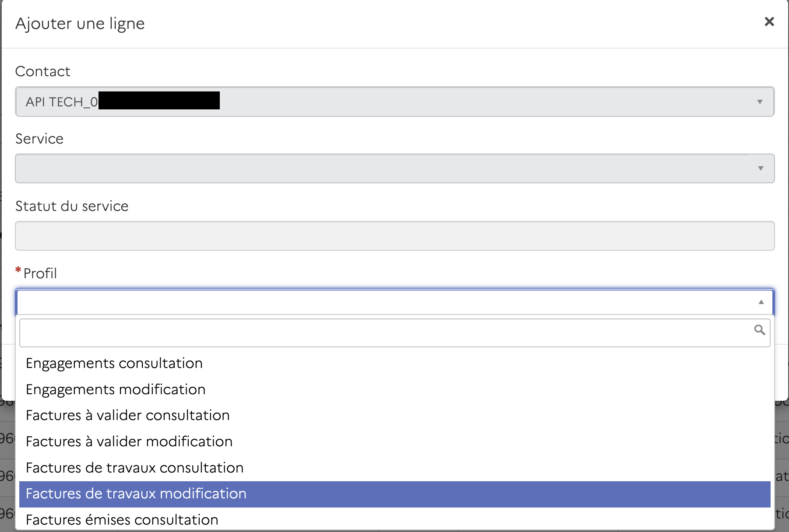The width and height of the screenshot is (789, 532).
Task: Choose Factures à valider modification
Action: 130,441
